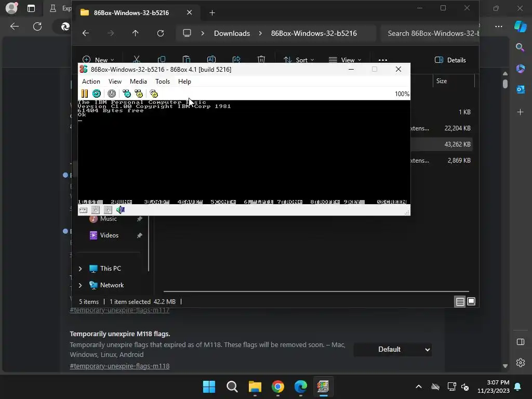
Task: Click the Delete trash icon in File Explorer
Action: pos(261,60)
